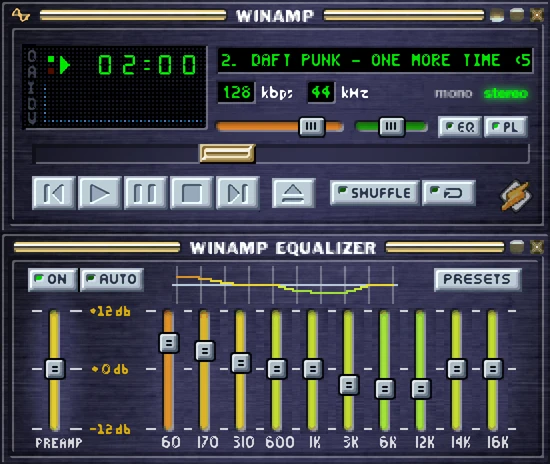The width and height of the screenshot is (550, 464).
Task: Click the A always-on-top clutterbar letter
Action: click(32, 72)
